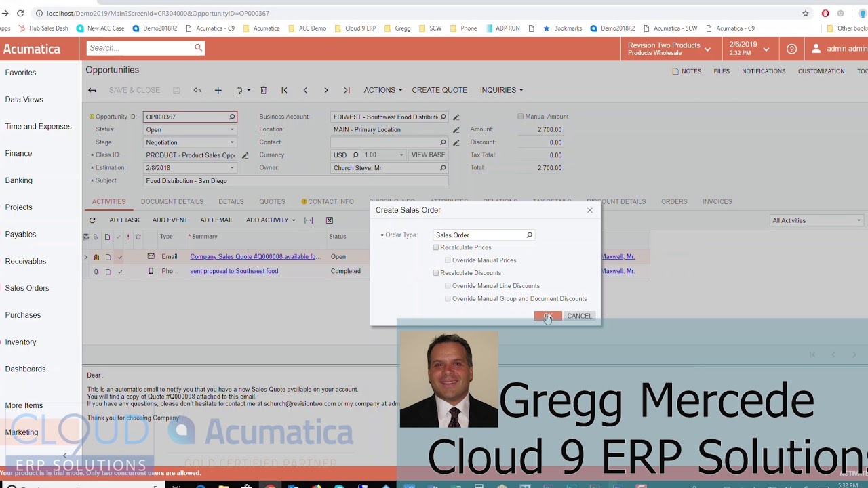This screenshot has width=868, height=488.
Task: Switch to Contact Info tab
Action: click(x=328, y=201)
